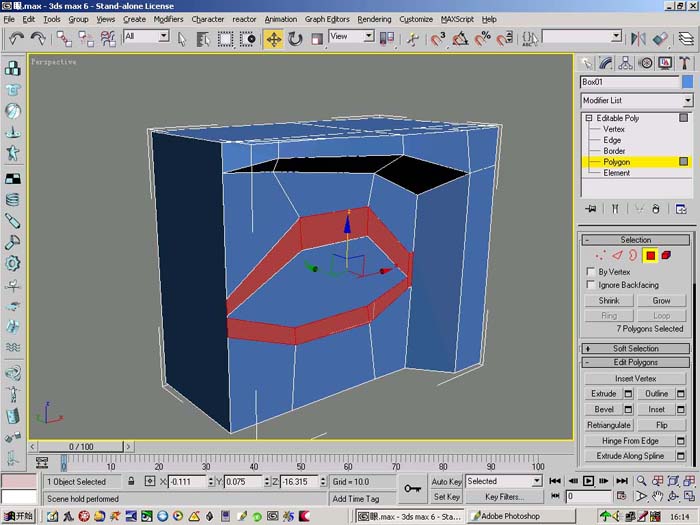Switch to Vertex sub-object selection icon

tap(601, 255)
